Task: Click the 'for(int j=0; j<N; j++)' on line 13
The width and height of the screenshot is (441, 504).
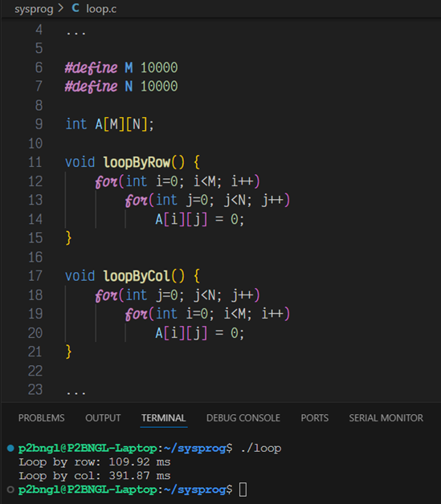Action: [x=207, y=201]
